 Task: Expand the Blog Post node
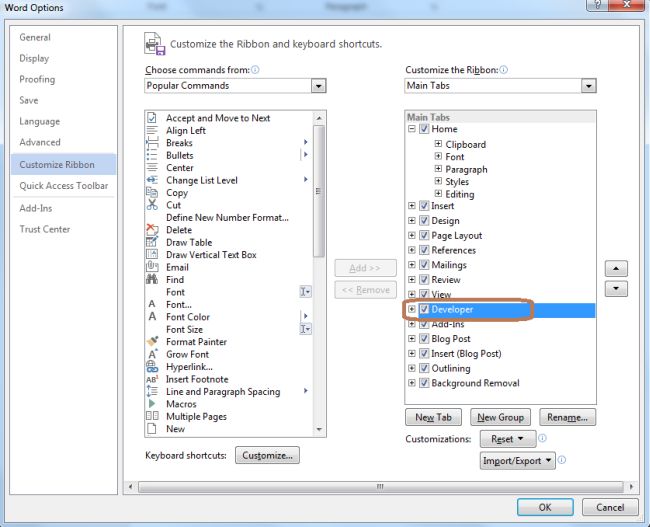412,339
